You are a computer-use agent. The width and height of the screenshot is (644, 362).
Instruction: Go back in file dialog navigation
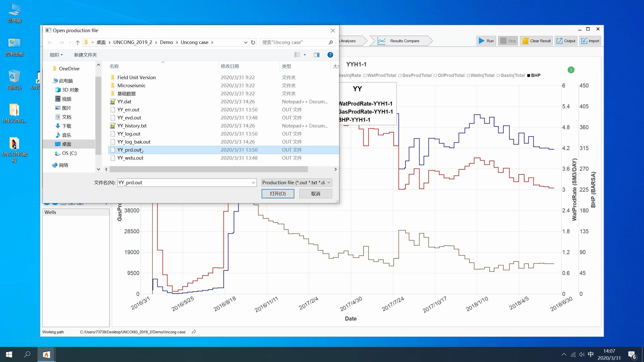coord(50,42)
